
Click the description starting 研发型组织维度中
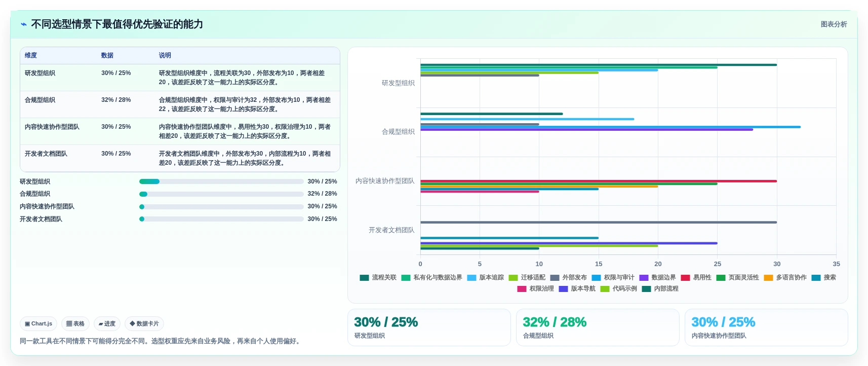pyautogui.click(x=242, y=78)
